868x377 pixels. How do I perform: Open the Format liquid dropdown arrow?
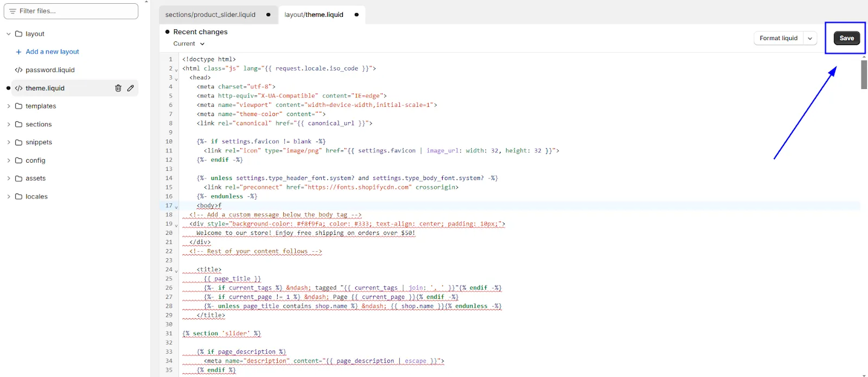coord(810,38)
